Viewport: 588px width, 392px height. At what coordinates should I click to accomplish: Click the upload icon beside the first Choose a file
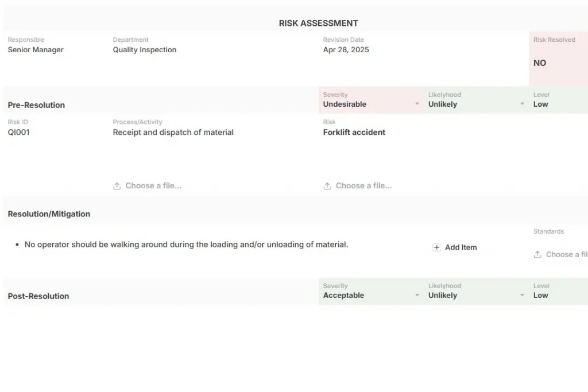(117, 185)
